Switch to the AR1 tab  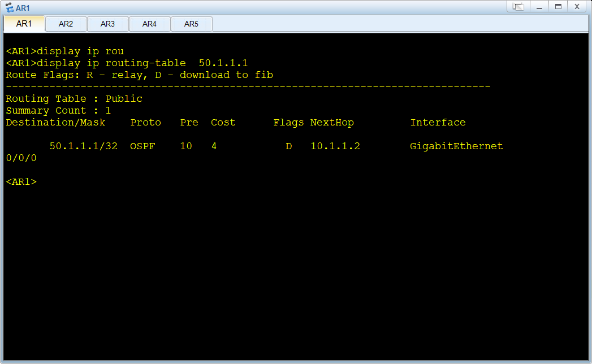point(24,24)
